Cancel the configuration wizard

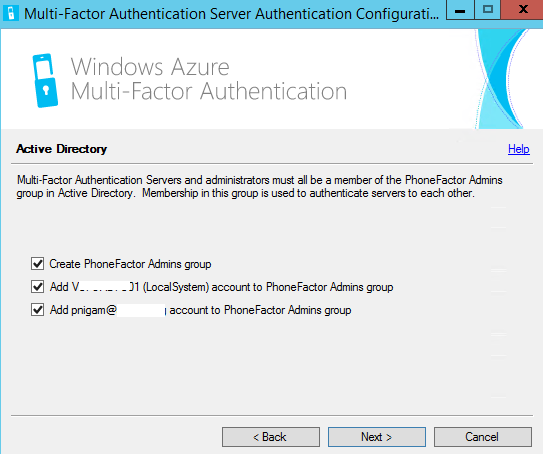482,437
